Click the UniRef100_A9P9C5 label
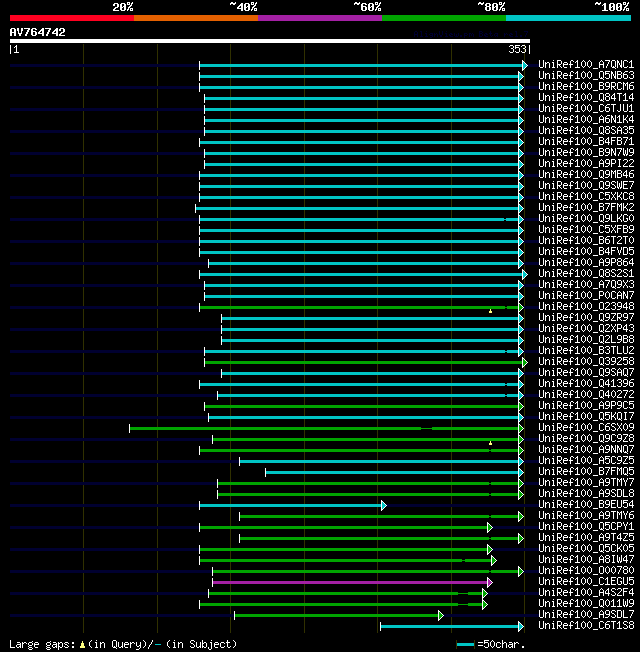 tap(586, 405)
